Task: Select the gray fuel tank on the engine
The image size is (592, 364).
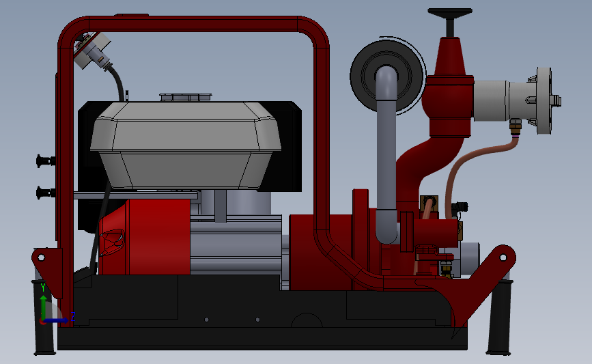Action: (x=186, y=145)
